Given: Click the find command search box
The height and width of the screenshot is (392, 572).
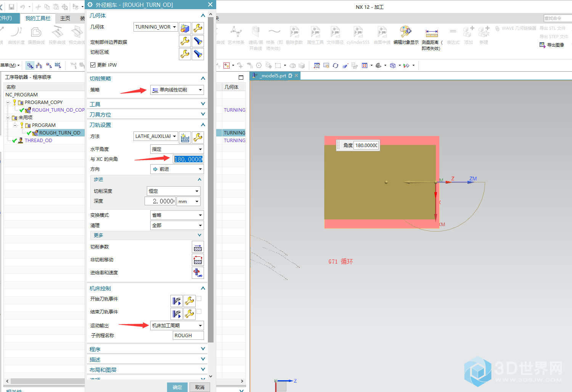Looking at the screenshot, I should (558, 18).
